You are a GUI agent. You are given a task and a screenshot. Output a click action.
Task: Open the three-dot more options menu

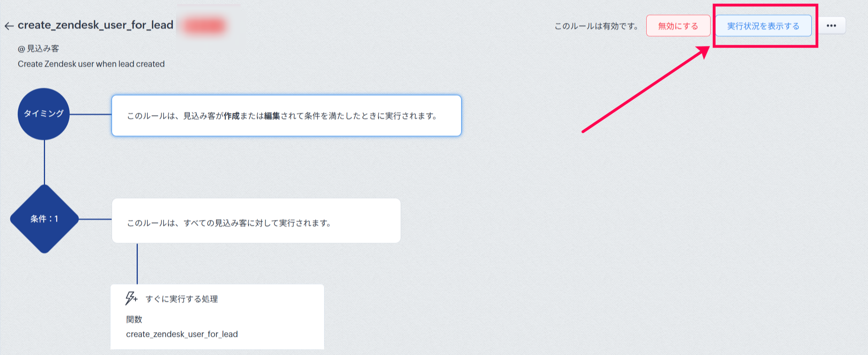coord(831,26)
